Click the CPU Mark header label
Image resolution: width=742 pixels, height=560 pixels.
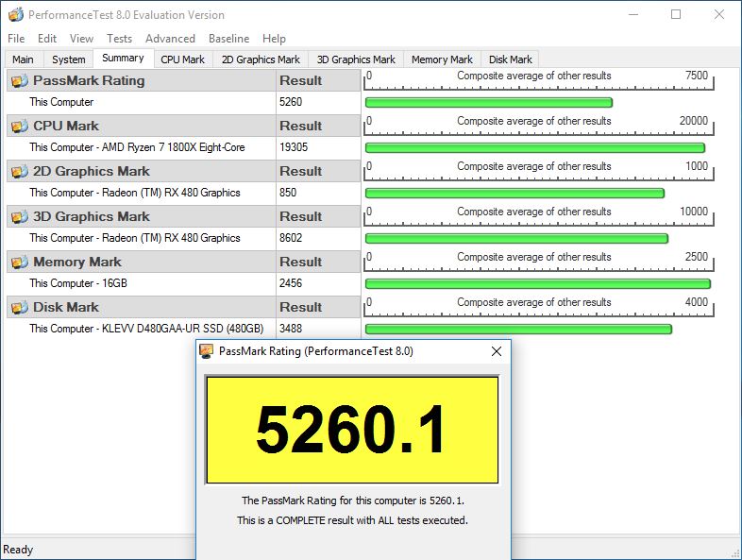(66, 126)
